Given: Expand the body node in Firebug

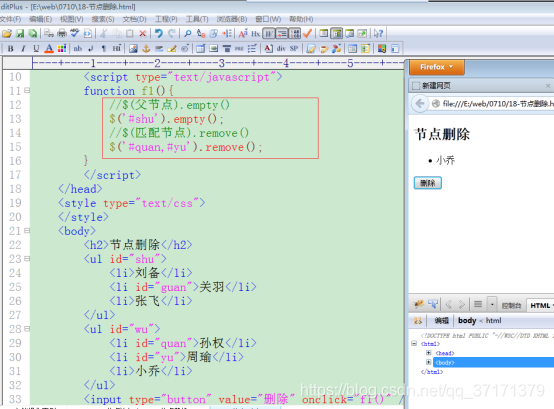Looking at the screenshot, I should pos(428,362).
